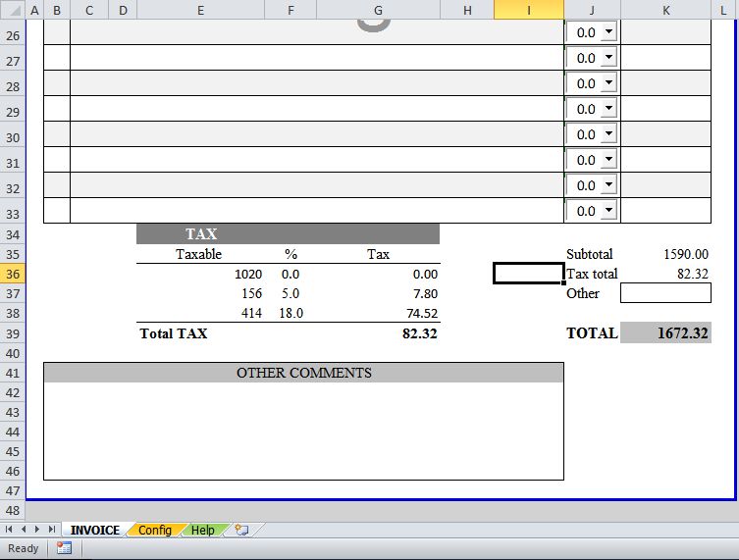Viewport: 739px width, 560px height.
Task: Expand the tax rate dropdown in row 29
Action: [608, 109]
